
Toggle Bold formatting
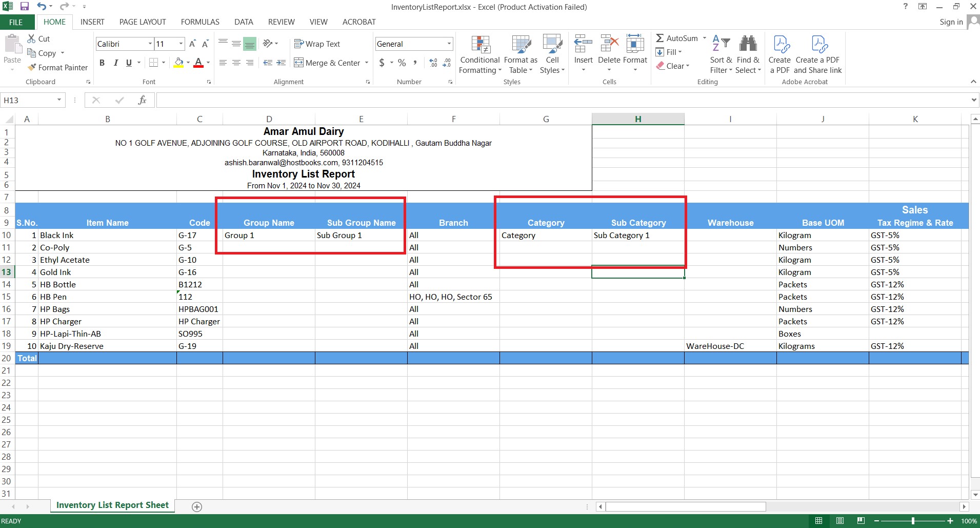tap(102, 63)
